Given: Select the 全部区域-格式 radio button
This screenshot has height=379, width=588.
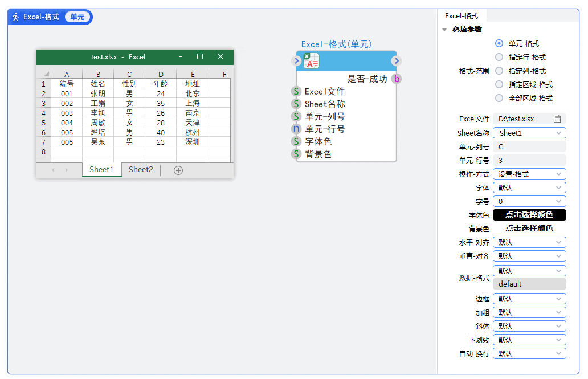Looking at the screenshot, I should [x=500, y=98].
